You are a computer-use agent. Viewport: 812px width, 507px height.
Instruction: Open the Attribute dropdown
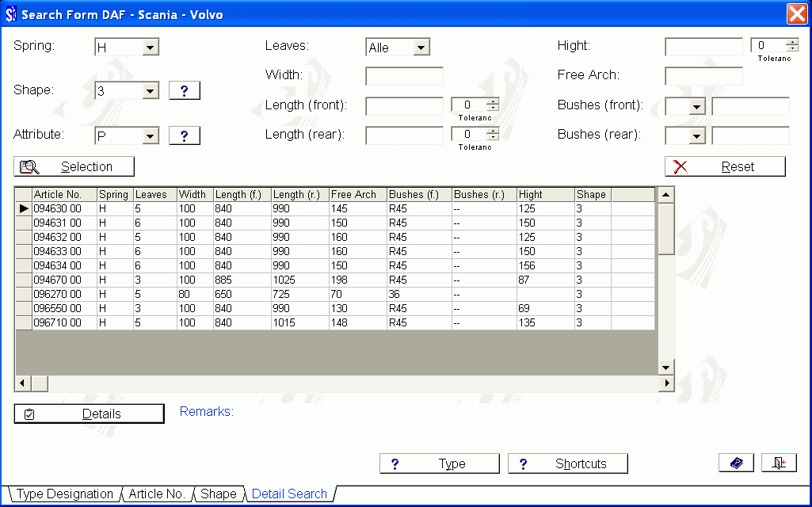coord(151,136)
